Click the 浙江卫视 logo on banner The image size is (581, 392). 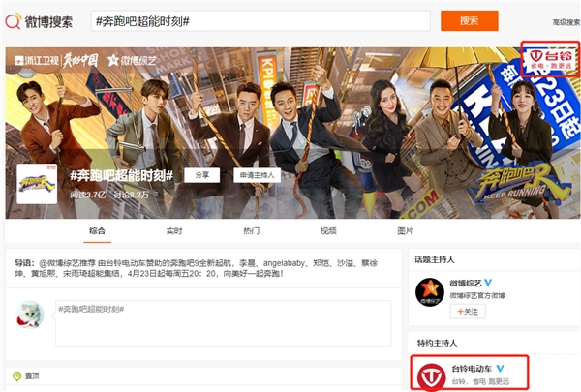37,60
